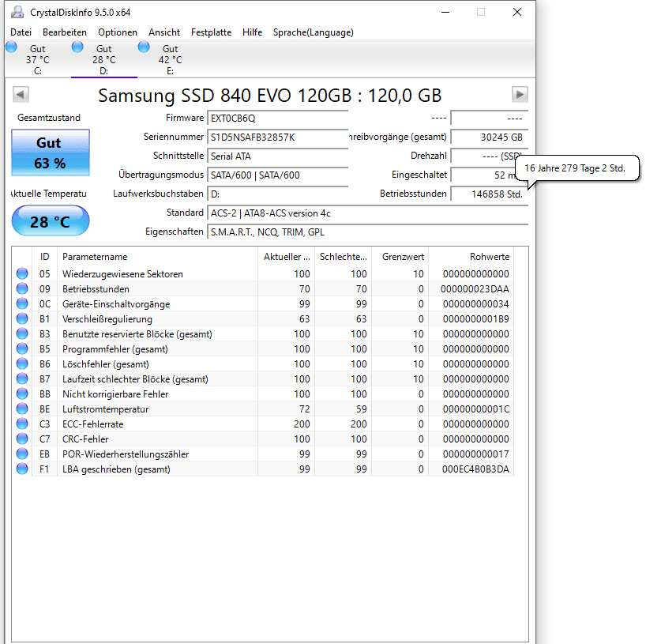Select drive C: status orb
Viewport: 646px width, 644px height.
click(x=12, y=47)
